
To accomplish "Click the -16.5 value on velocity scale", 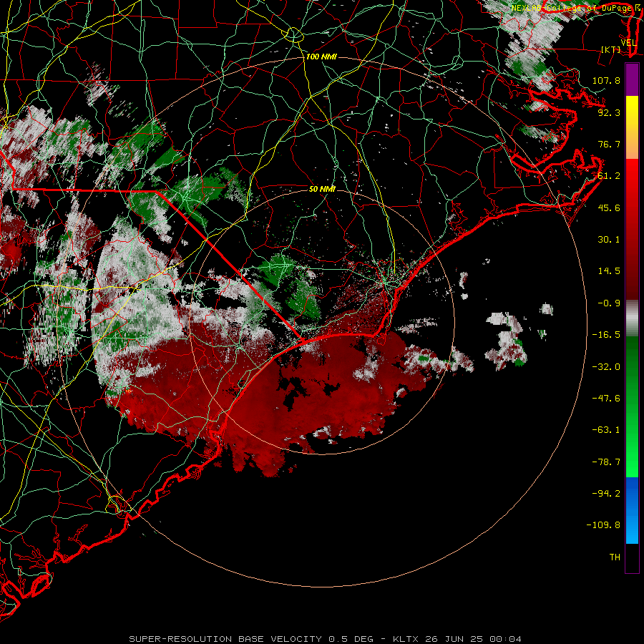I will pyautogui.click(x=606, y=335).
